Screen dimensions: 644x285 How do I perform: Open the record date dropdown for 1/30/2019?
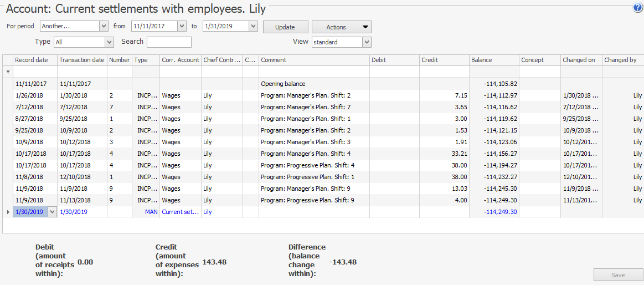point(52,212)
